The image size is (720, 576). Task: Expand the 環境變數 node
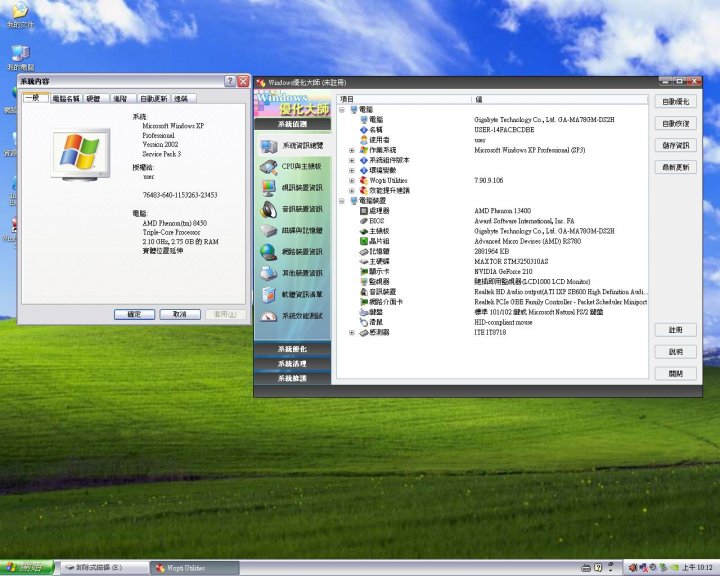[x=352, y=170]
